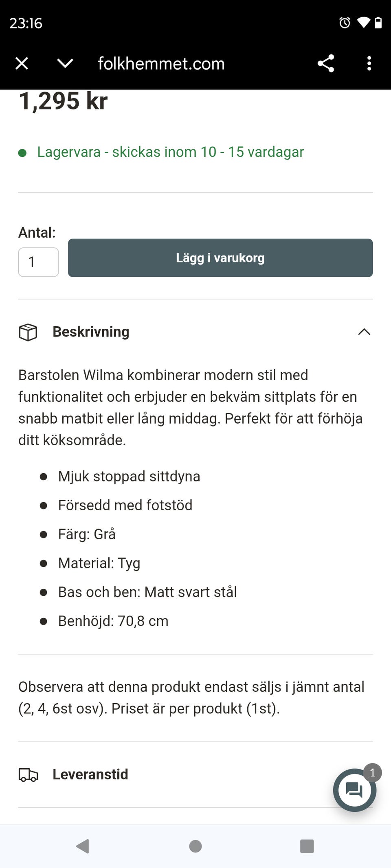Tap the Leveranstid delivery truck icon
The height and width of the screenshot is (868, 391).
(28, 775)
